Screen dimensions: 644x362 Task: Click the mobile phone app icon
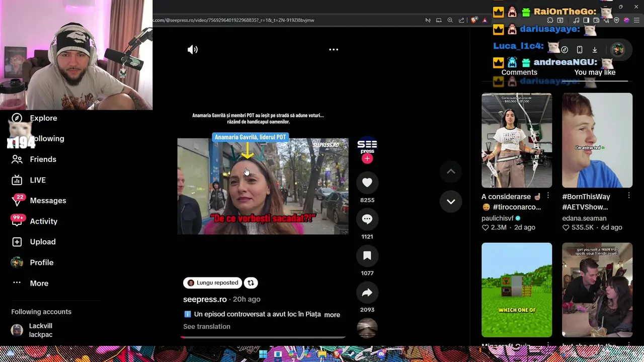click(x=580, y=50)
